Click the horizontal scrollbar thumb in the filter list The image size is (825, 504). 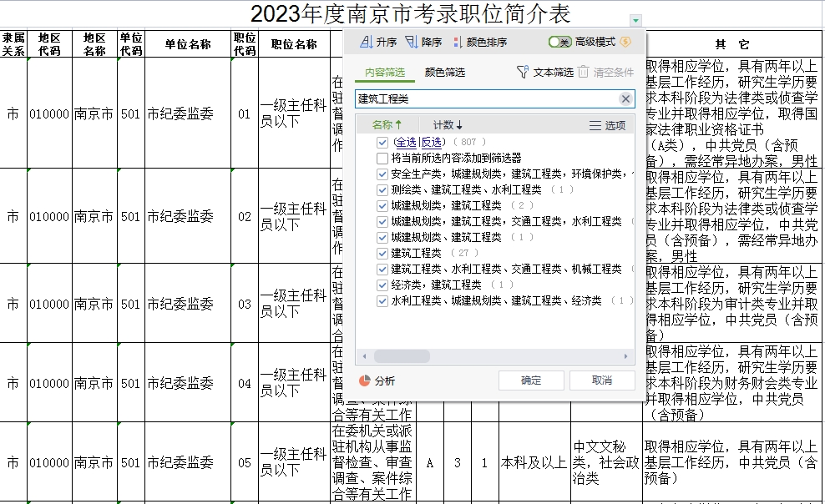point(402,356)
